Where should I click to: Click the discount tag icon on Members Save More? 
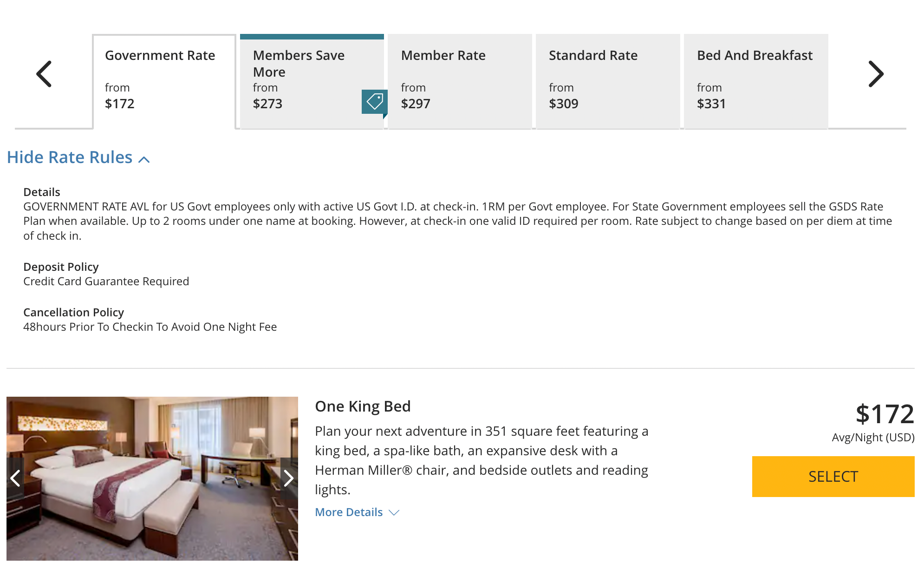[x=374, y=101]
